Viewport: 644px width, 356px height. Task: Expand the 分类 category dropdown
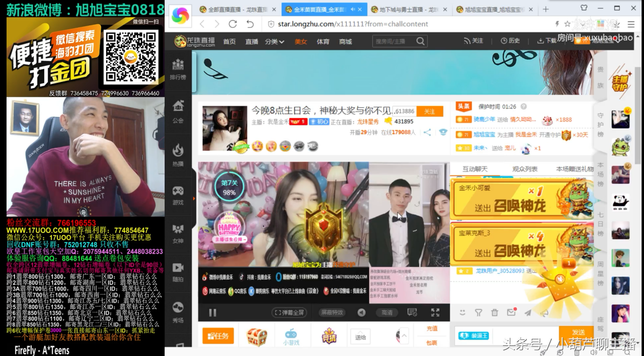pyautogui.click(x=274, y=41)
